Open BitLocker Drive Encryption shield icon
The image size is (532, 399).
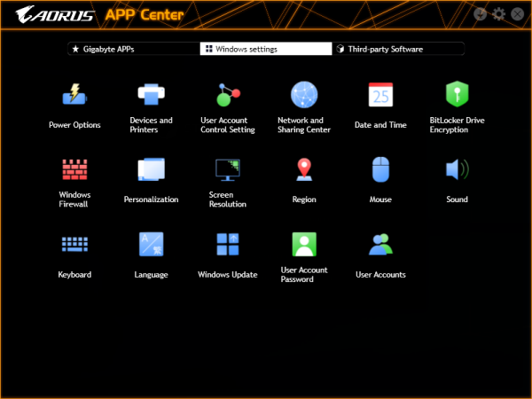pyautogui.click(x=457, y=94)
